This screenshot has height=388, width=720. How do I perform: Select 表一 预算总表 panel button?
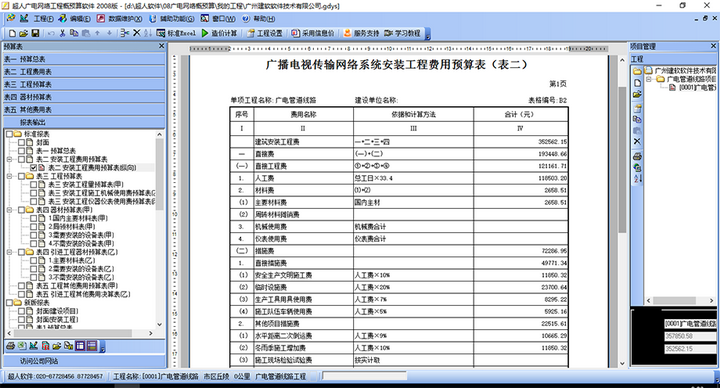84,59
